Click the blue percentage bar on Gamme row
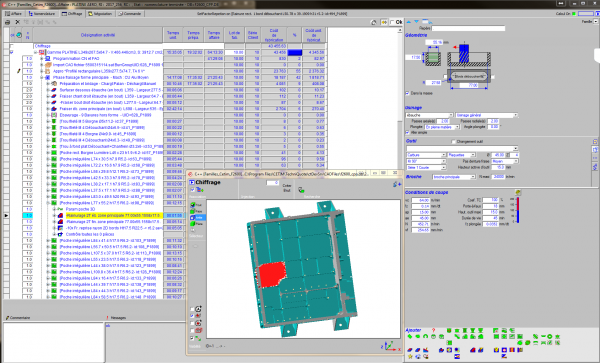The height and width of the screenshot is (363, 600). click(295, 52)
